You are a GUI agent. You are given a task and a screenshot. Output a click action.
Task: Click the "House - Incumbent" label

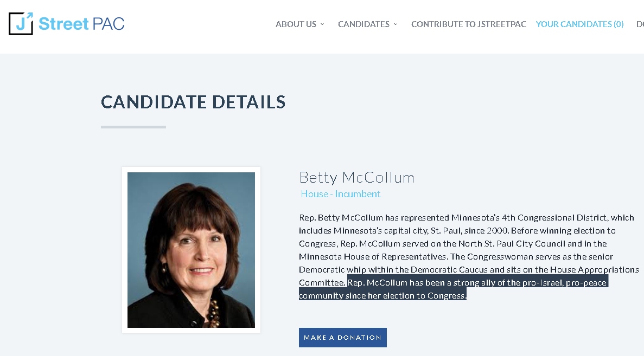tap(341, 194)
